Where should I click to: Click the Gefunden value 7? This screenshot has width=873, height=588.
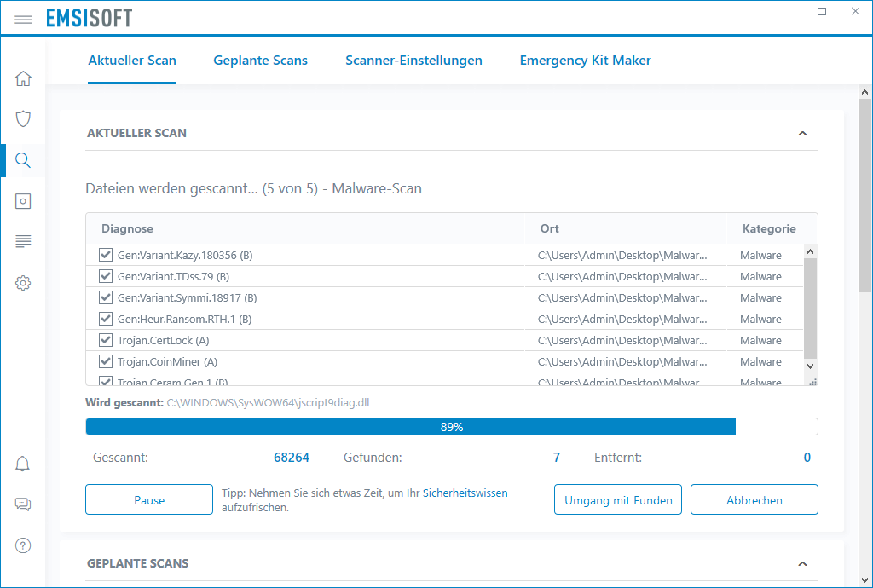pos(556,458)
